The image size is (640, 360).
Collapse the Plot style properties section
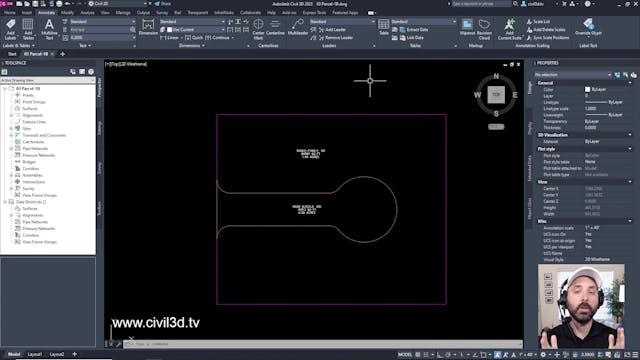point(630,149)
